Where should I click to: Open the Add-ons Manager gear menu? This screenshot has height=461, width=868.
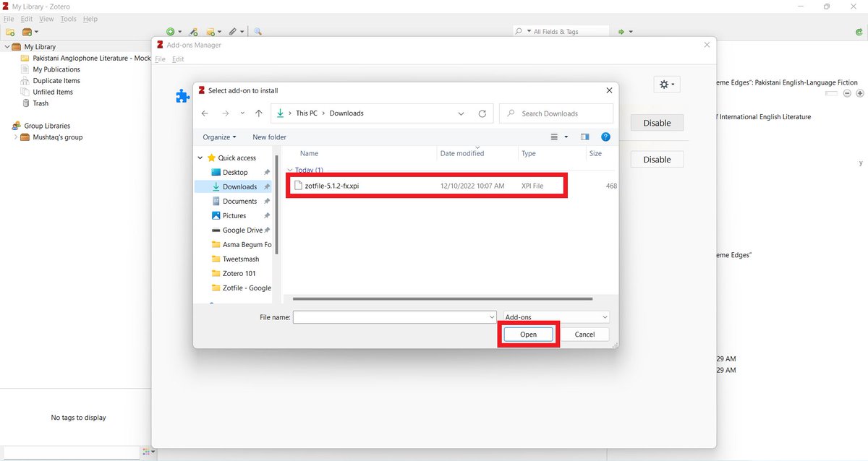pyautogui.click(x=665, y=84)
